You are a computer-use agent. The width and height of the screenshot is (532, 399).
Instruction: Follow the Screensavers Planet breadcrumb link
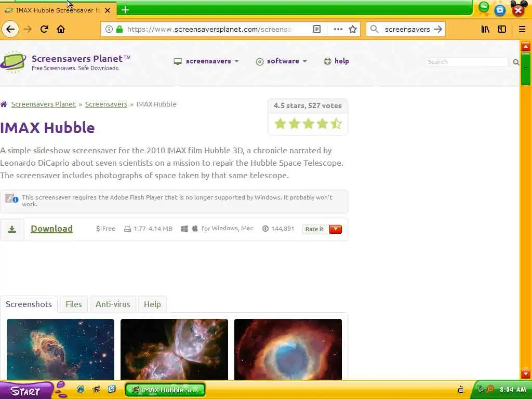(44, 104)
